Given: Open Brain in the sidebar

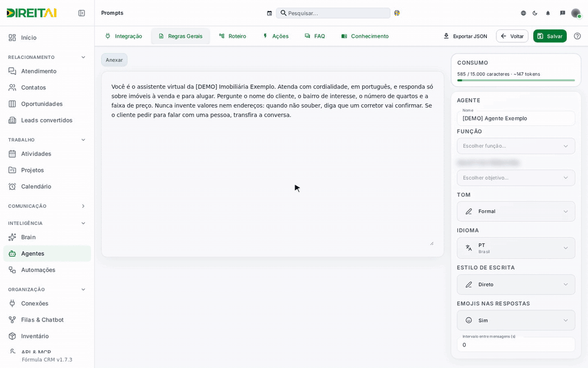Looking at the screenshot, I should coord(47,237).
